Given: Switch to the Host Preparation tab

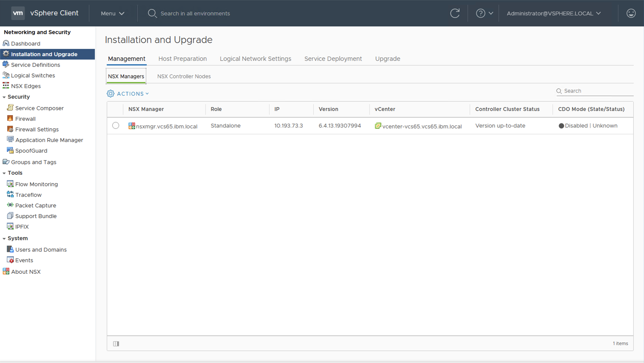Looking at the screenshot, I should point(182,59).
